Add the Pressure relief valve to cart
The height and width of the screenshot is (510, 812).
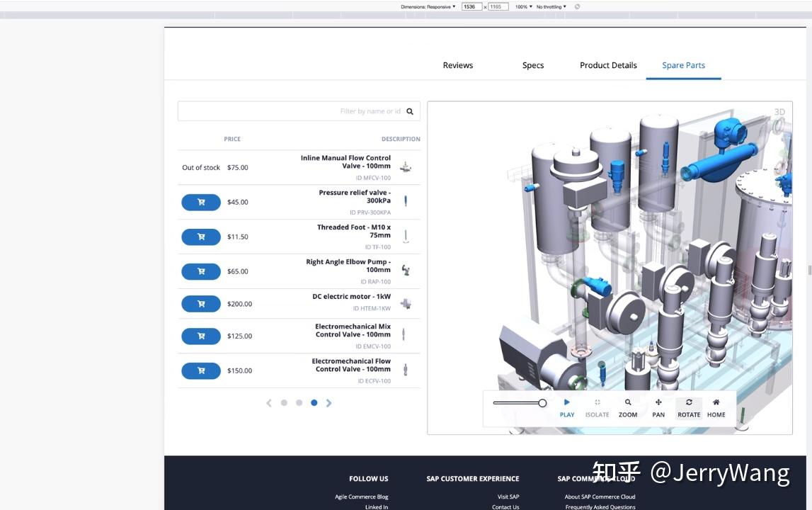[200, 202]
